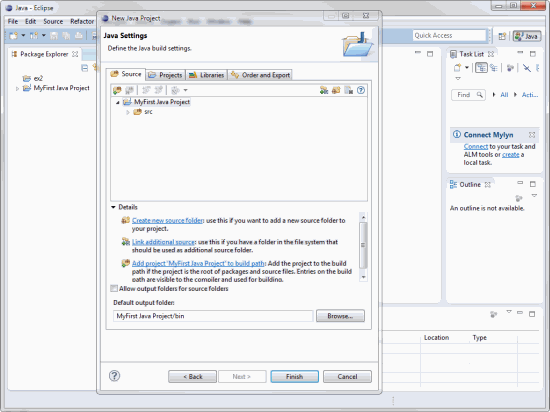
Task: Click the Finish button
Action: click(x=294, y=376)
